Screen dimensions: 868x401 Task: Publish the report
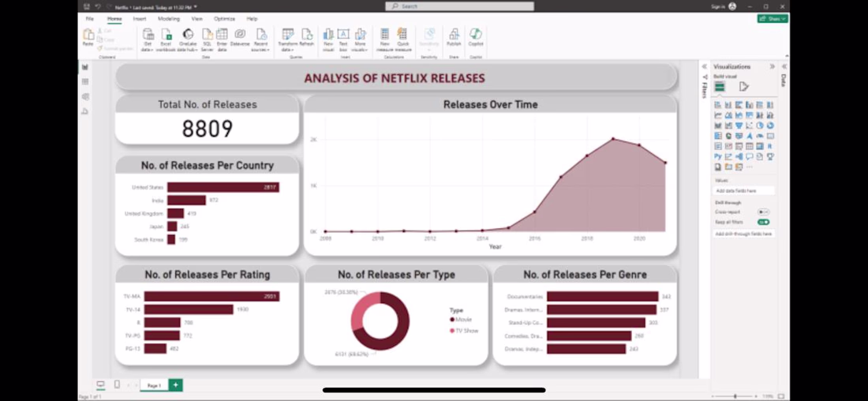click(454, 37)
